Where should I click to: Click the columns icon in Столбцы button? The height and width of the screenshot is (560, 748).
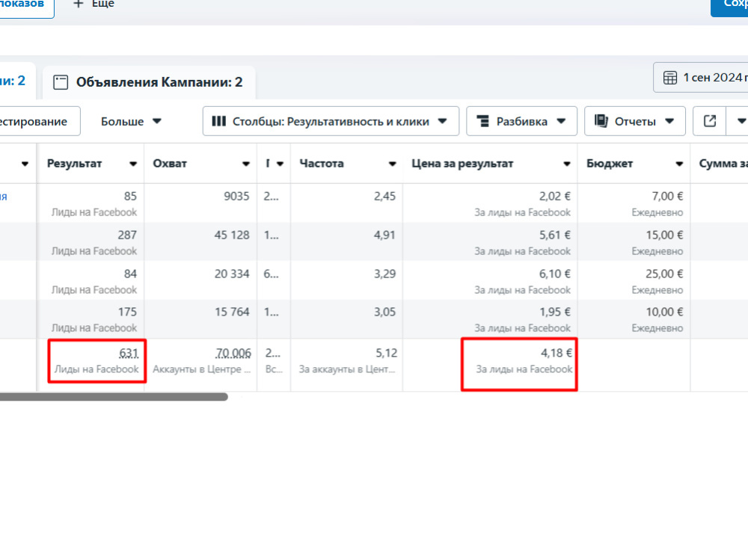pyautogui.click(x=218, y=121)
